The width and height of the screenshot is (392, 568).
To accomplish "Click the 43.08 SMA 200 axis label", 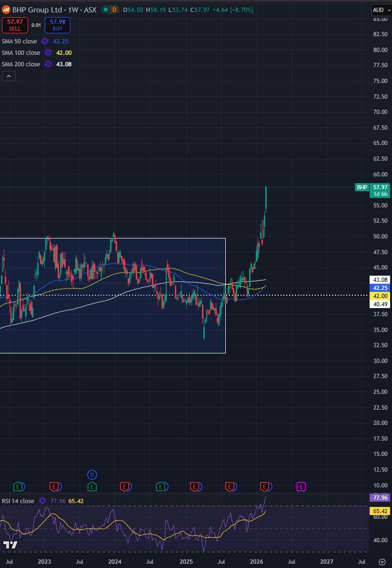I will [x=379, y=279].
